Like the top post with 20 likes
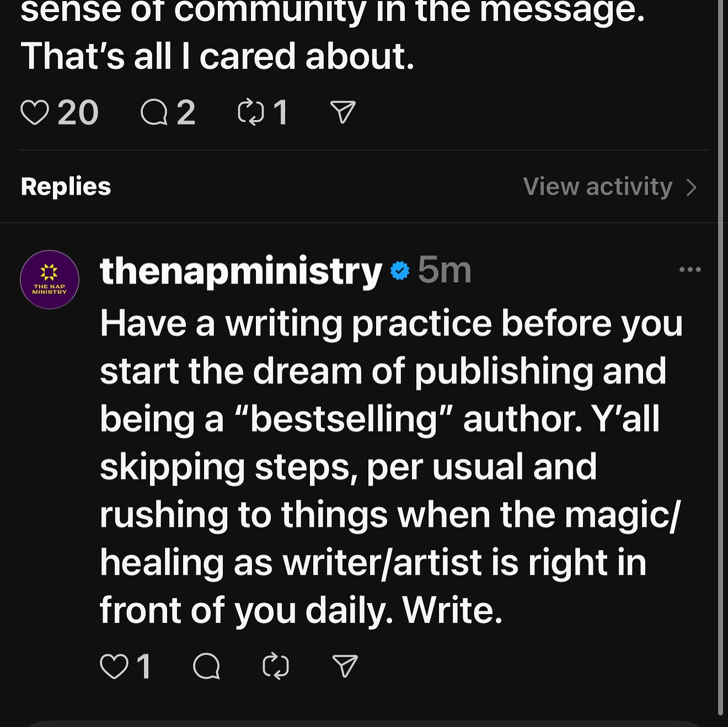 35,112
